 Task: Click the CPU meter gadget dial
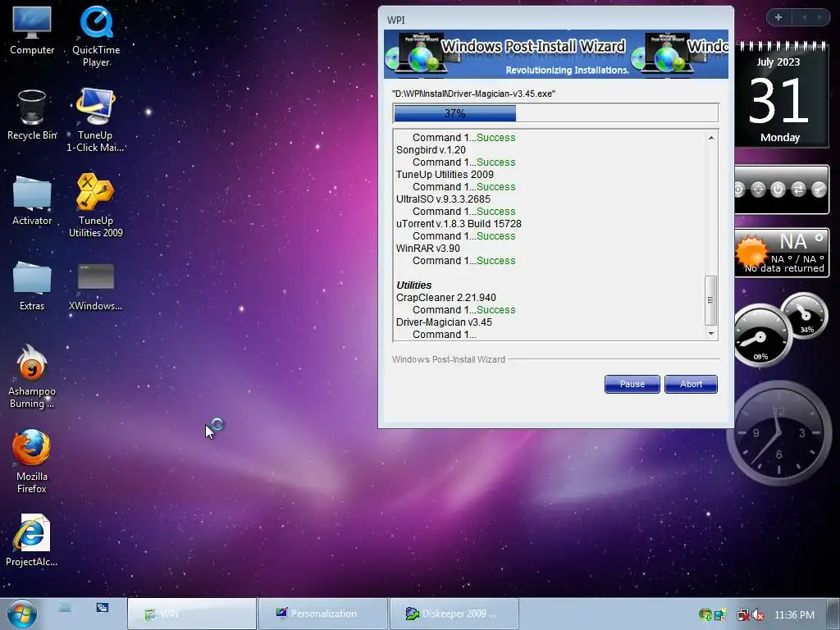pyautogui.click(x=760, y=336)
